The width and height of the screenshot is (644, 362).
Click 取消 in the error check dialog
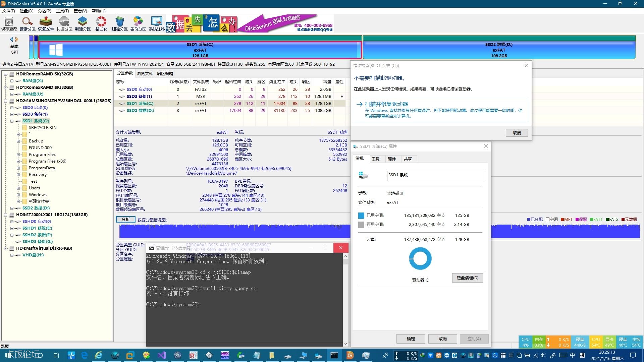[517, 133]
